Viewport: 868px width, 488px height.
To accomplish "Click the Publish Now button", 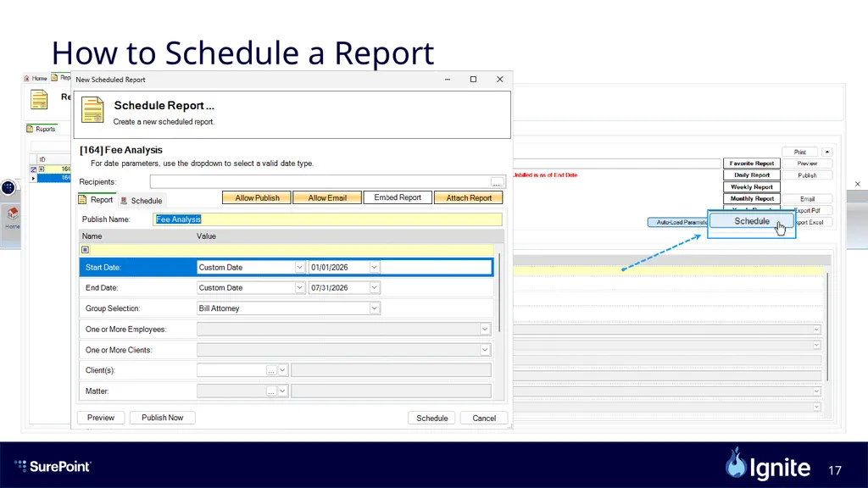I will (x=162, y=418).
